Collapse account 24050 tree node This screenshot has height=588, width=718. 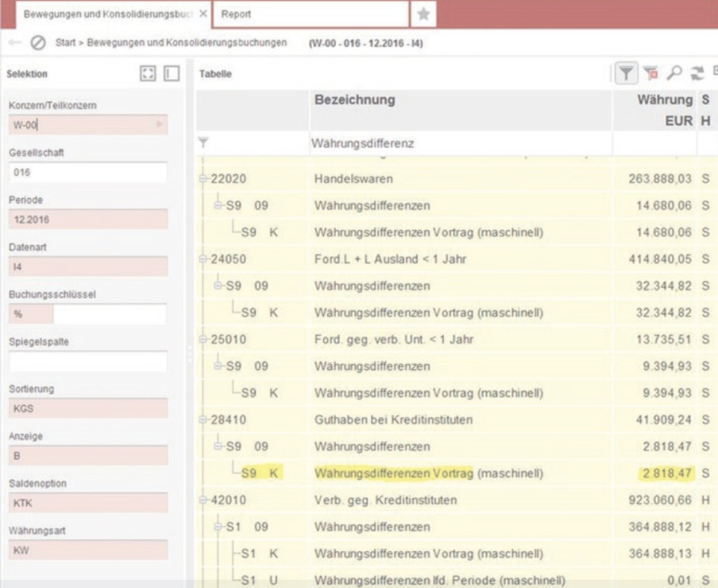click(204, 259)
